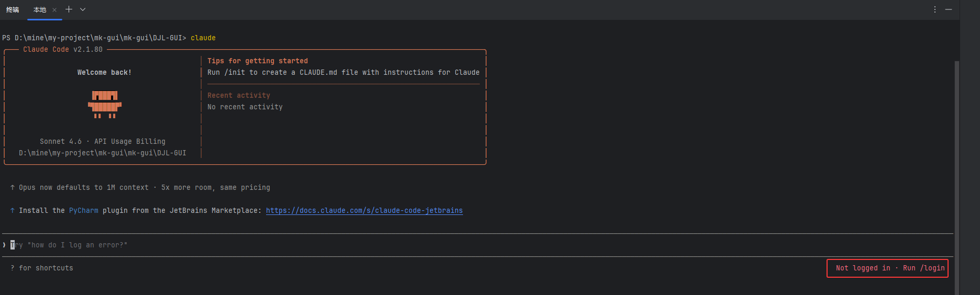Select the '? for shortcuts' hint
This screenshot has width=980, height=295.
coord(42,268)
